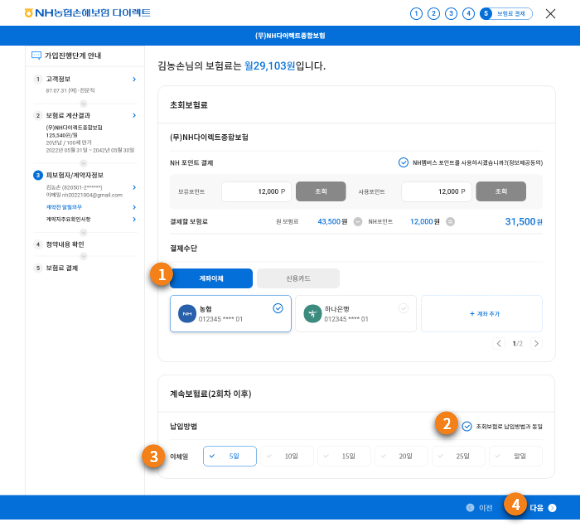Viewport: 580px width, 528px height.
Task: Switch to 신용카드 payment tab
Action: coord(298,278)
